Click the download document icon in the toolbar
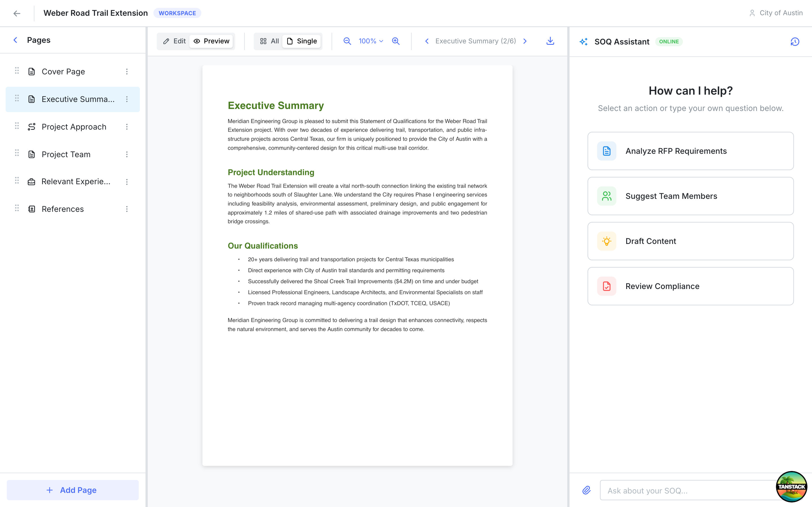The width and height of the screenshot is (812, 507). (x=550, y=41)
